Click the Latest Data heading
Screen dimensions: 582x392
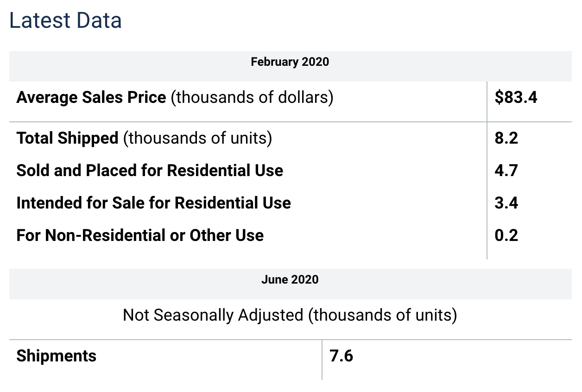click(65, 21)
